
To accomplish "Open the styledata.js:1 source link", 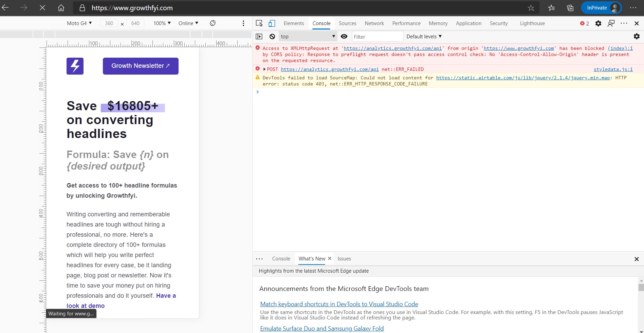I will click(x=613, y=69).
